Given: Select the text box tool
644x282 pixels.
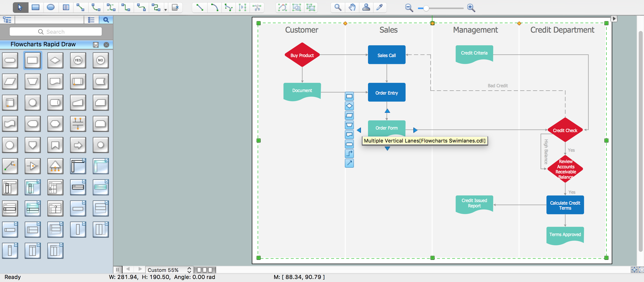Looking at the screenshot, I should (66, 8).
